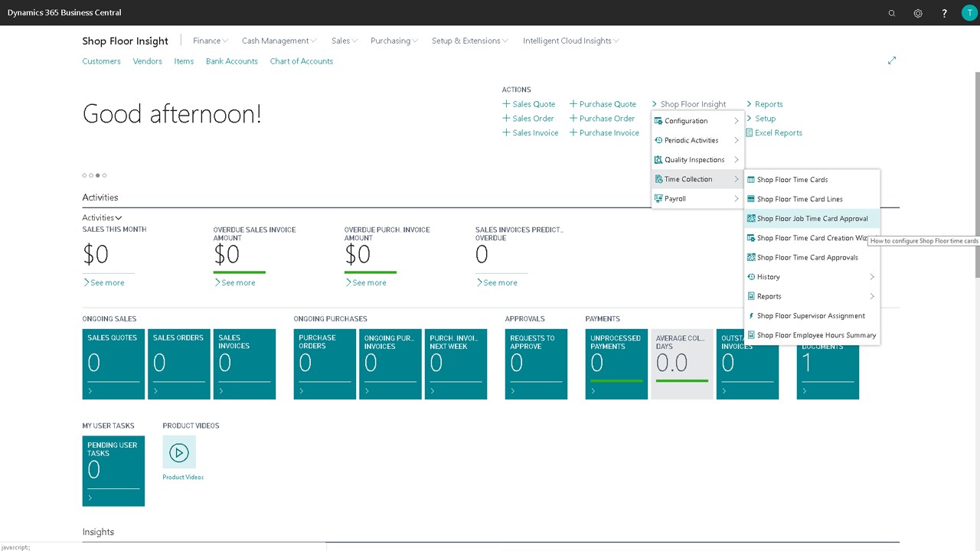
Task: Create a new Purchase Invoice
Action: 605,133
